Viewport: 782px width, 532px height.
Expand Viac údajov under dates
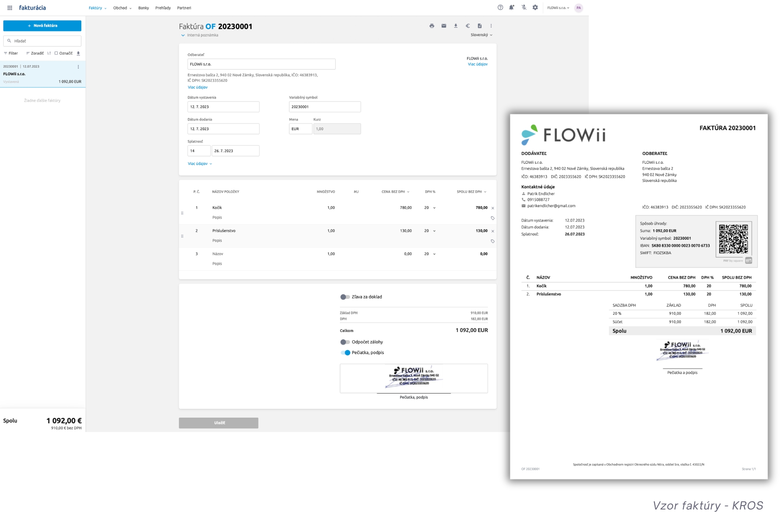(200, 164)
